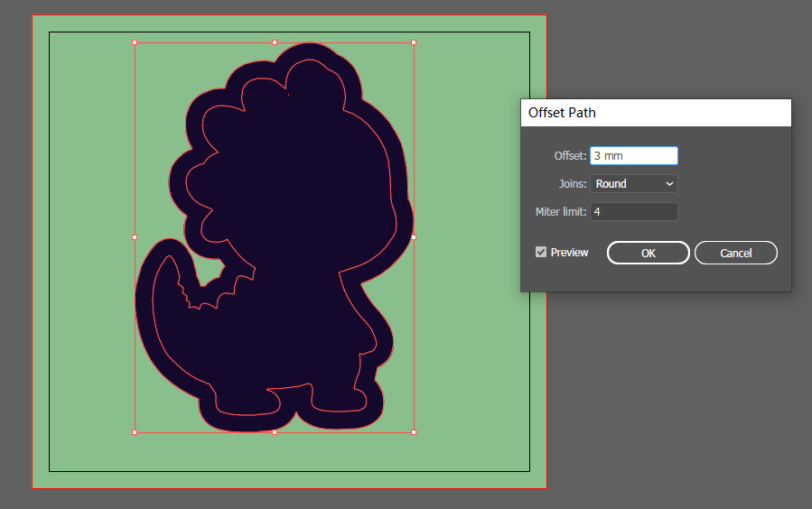812x509 pixels.
Task: Click left-middle handle of bounding box
Action: (x=135, y=237)
